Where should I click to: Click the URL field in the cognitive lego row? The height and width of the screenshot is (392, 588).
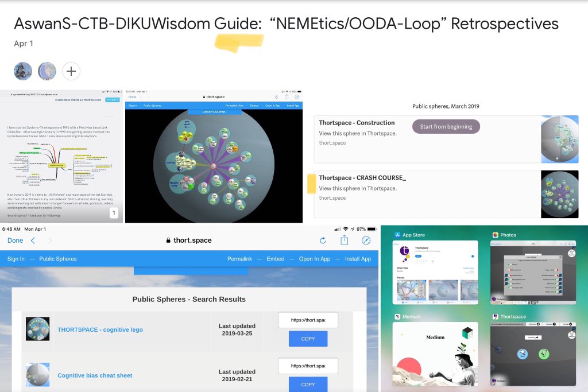(x=308, y=320)
